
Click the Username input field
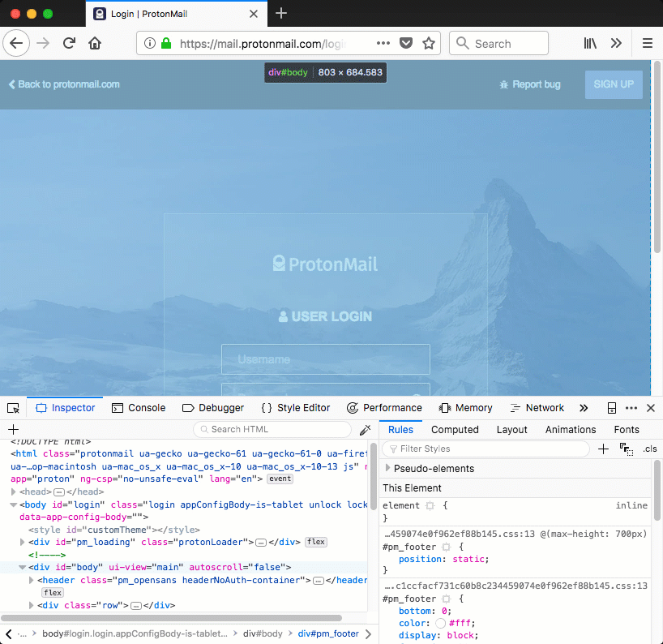pyautogui.click(x=326, y=359)
